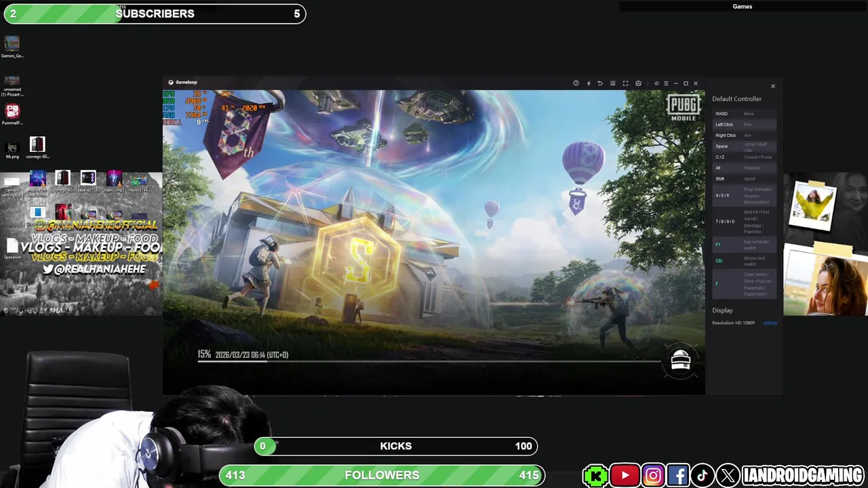Select the Shift Sprint key row
This screenshot has height=488, width=868.
(x=744, y=179)
